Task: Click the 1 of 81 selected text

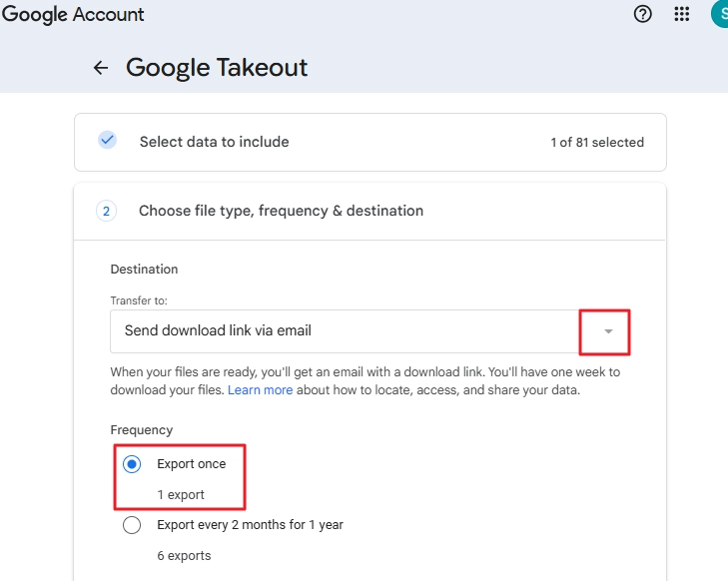Action: 597,142
